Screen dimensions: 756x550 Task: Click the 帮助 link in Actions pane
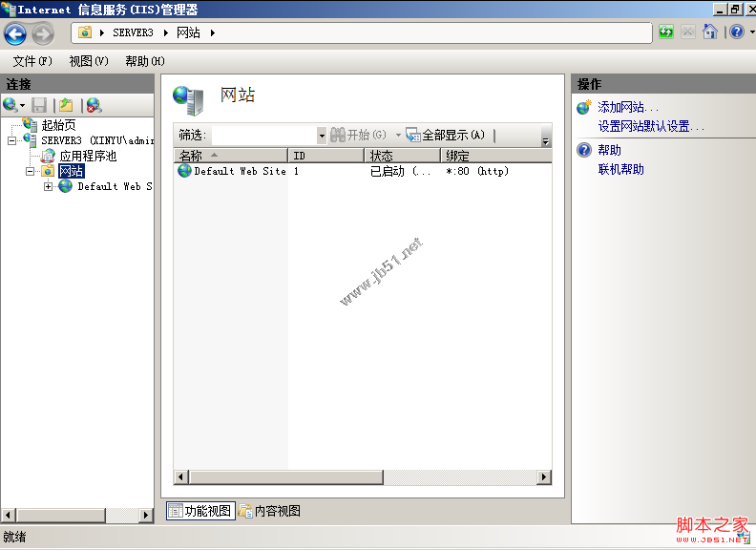pyautogui.click(x=609, y=150)
